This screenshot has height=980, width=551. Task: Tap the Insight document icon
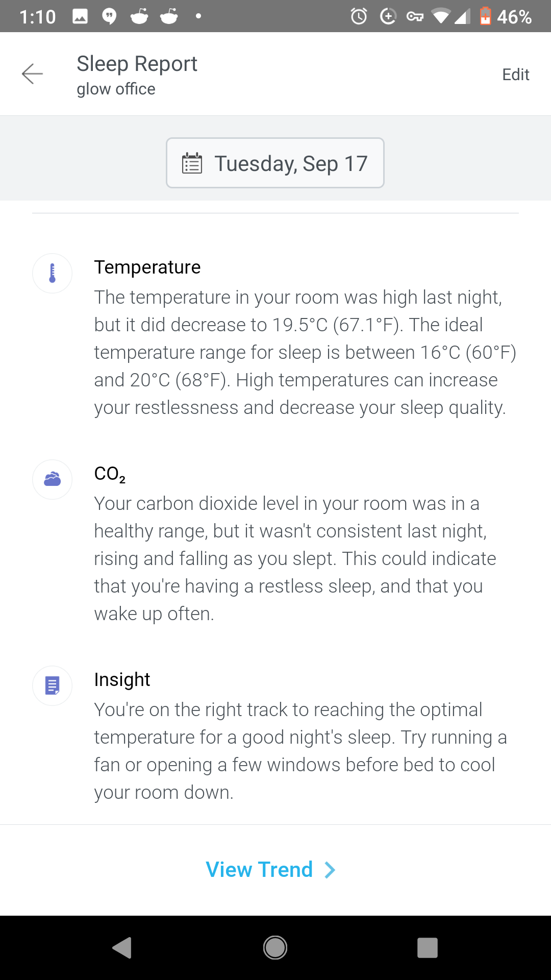[x=52, y=685]
